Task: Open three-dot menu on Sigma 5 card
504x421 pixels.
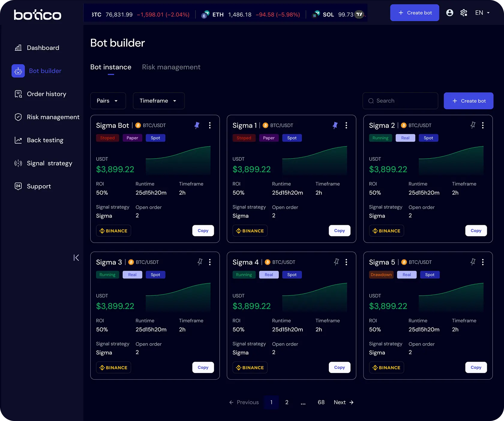Action: click(482, 262)
